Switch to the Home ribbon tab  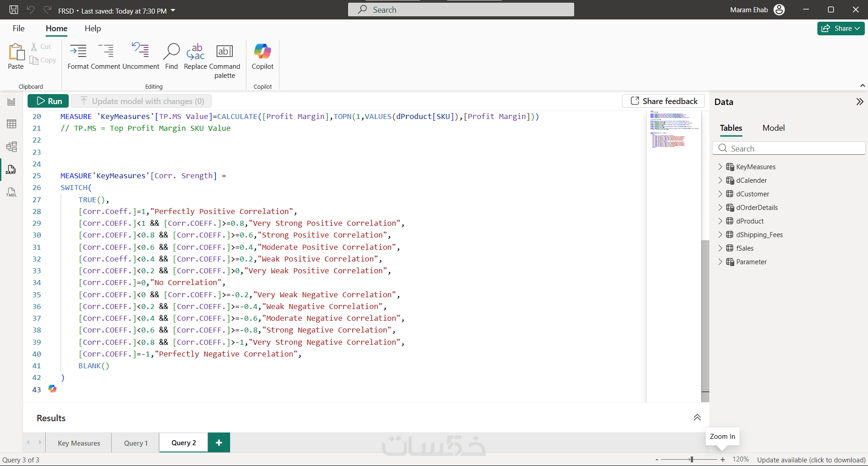(57, 29)
